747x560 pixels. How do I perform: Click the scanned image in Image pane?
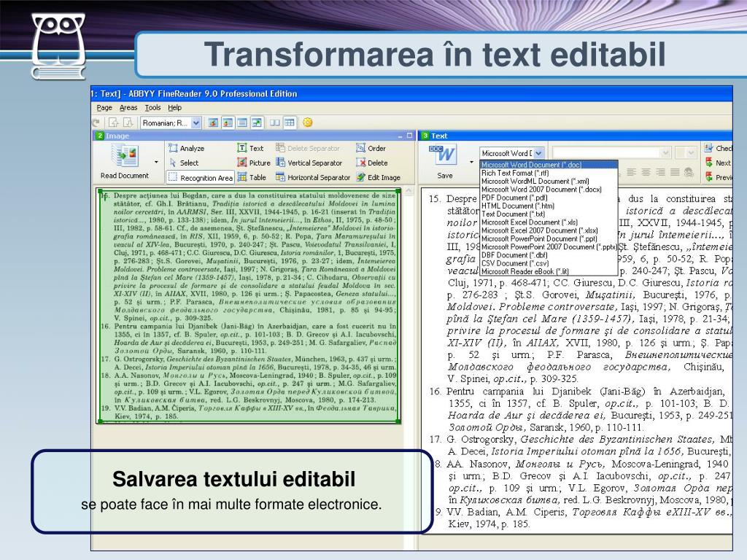click(249, 306)
